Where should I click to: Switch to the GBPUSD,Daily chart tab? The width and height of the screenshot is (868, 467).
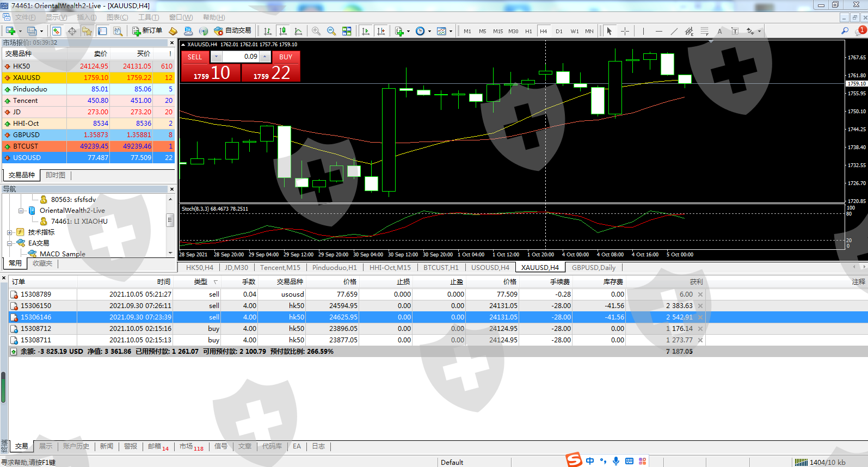pyautogui.click(x=593, y=267)
